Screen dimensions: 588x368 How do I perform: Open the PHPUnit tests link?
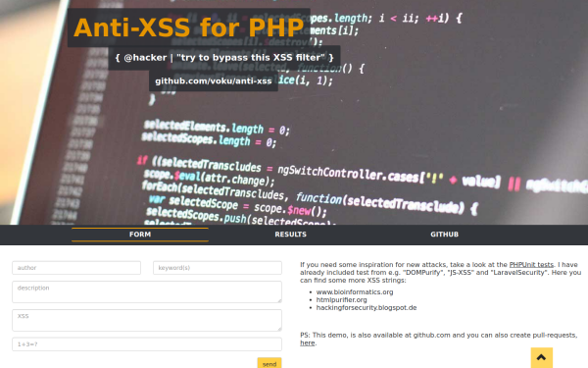(x=531, y=264)
